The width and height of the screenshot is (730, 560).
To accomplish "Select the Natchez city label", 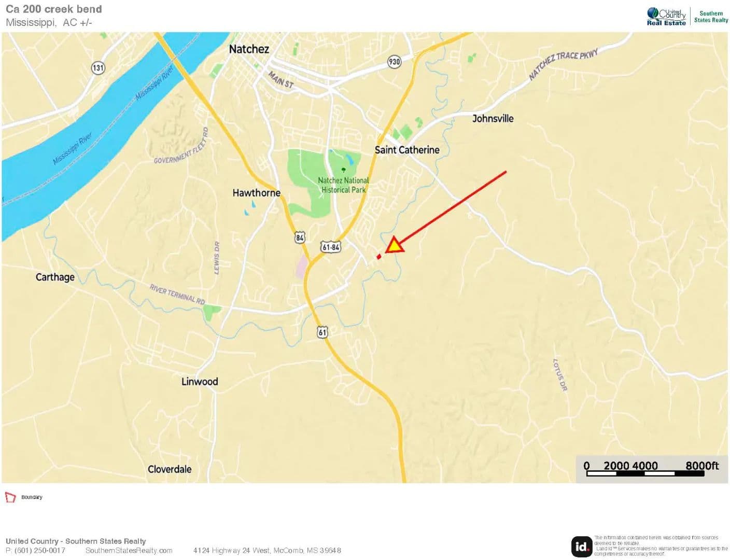I will [x=249, y=49].
